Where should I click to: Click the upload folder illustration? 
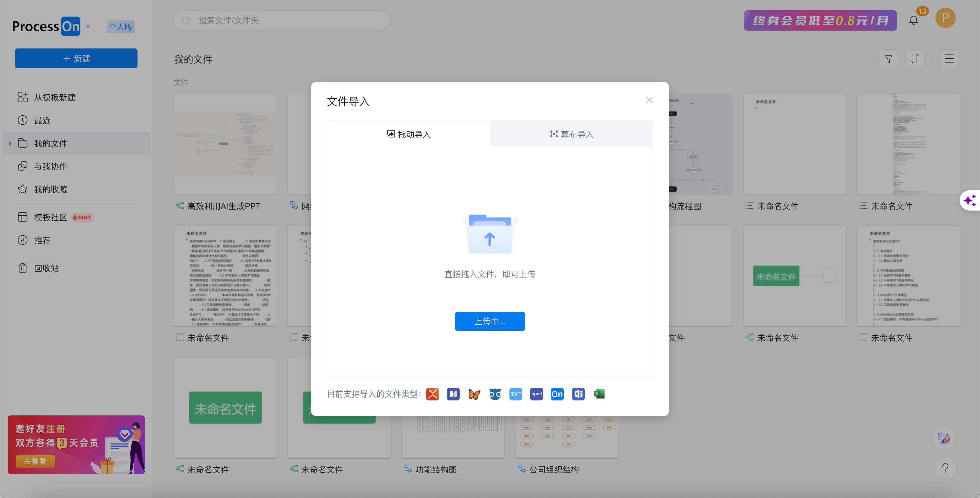click(490, 234)
